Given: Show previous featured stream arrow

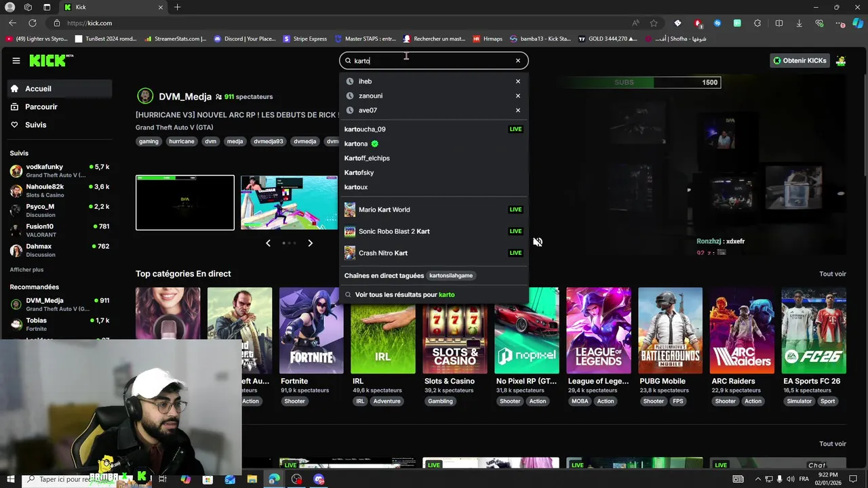Looking at the screenshot, I should tap(268, 243).
